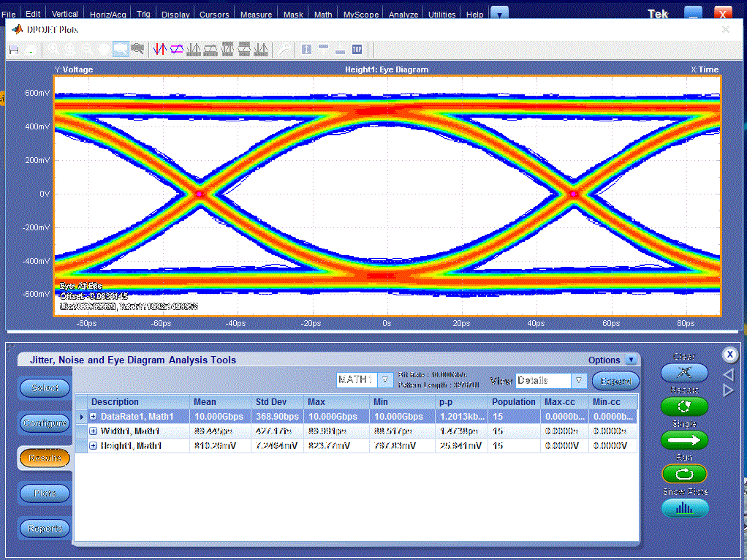Click the lower tile layout icon
This screenshot has height=560, width=747.
tap(340, 51)
